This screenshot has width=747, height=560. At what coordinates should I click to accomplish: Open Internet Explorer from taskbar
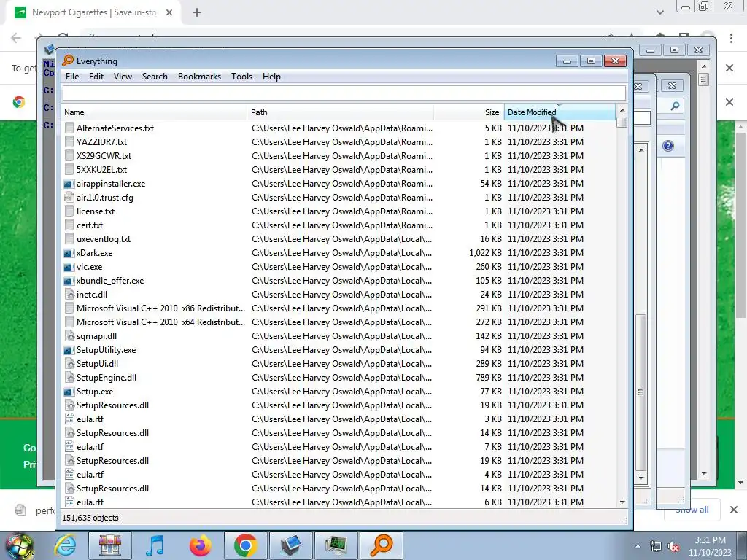[65, 545]
